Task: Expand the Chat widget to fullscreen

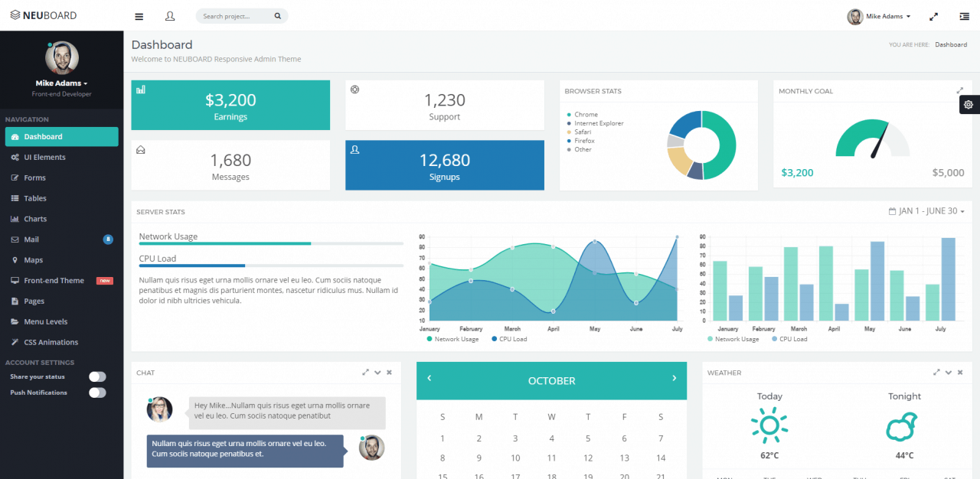Action: point(366,373)
